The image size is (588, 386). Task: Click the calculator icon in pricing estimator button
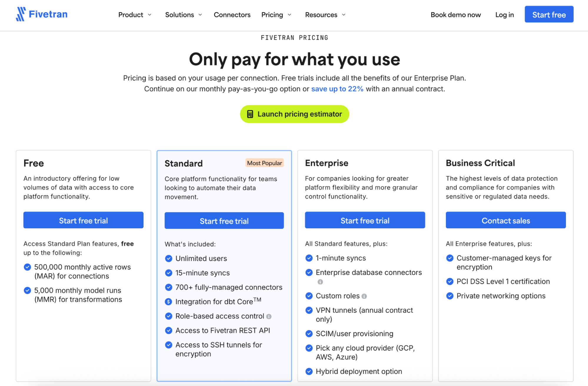pos(250,114)
